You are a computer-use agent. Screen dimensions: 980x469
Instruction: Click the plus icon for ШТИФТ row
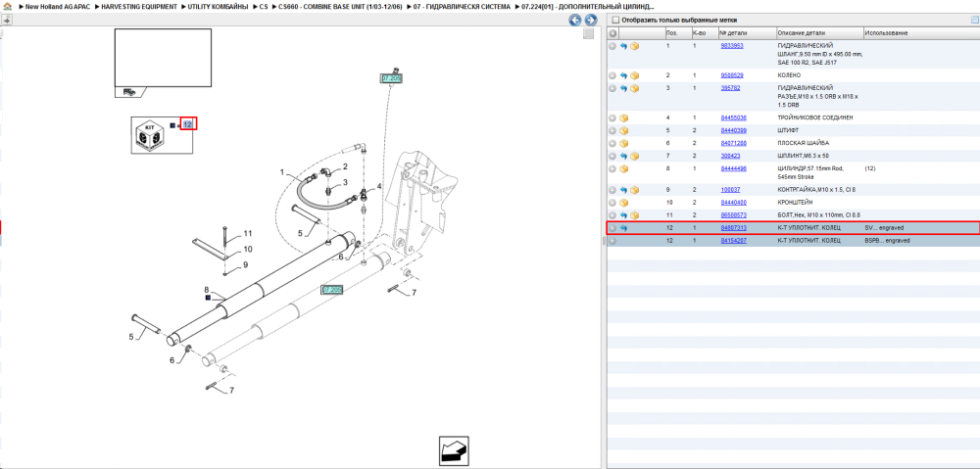pos(612,131)
